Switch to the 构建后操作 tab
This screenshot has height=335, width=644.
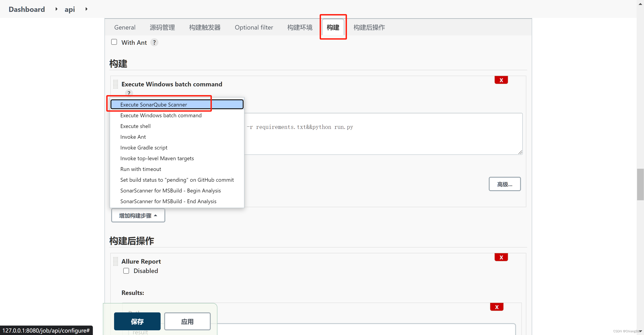click(x=369, y=27)
